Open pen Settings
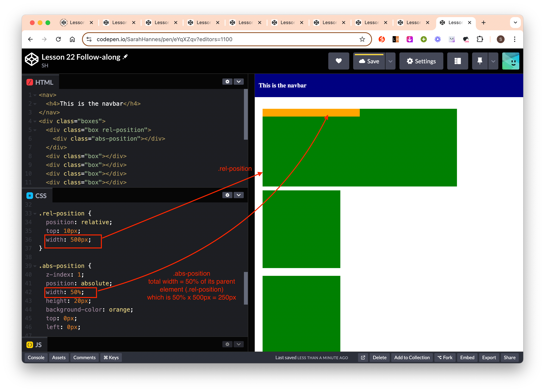 click(421, 61)
